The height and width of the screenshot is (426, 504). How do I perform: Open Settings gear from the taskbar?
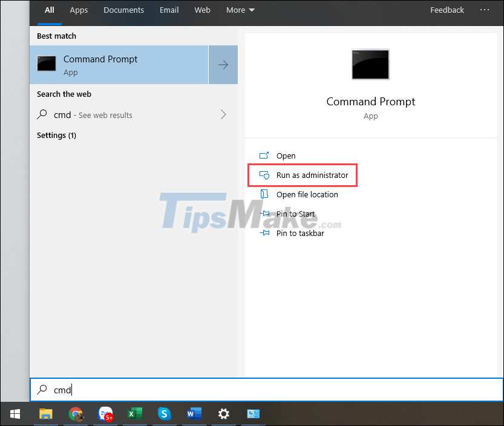point(223,415)
